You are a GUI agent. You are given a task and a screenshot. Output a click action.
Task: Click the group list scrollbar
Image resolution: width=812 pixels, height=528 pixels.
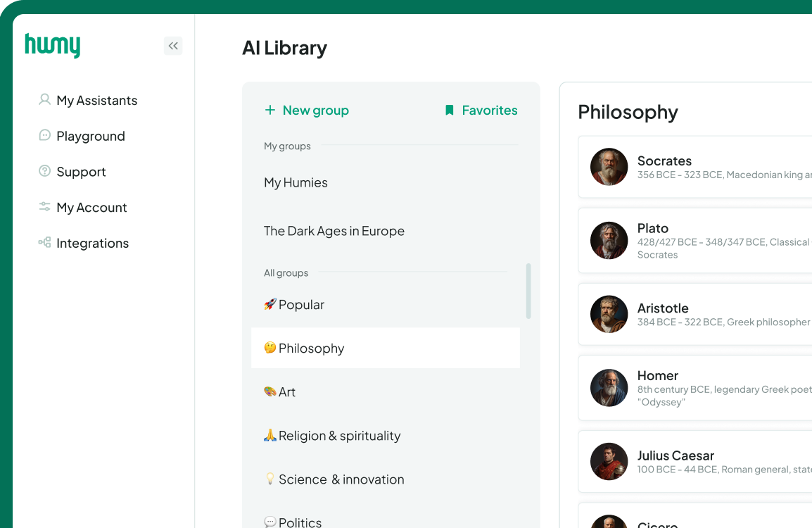click(x=528, y=289)
